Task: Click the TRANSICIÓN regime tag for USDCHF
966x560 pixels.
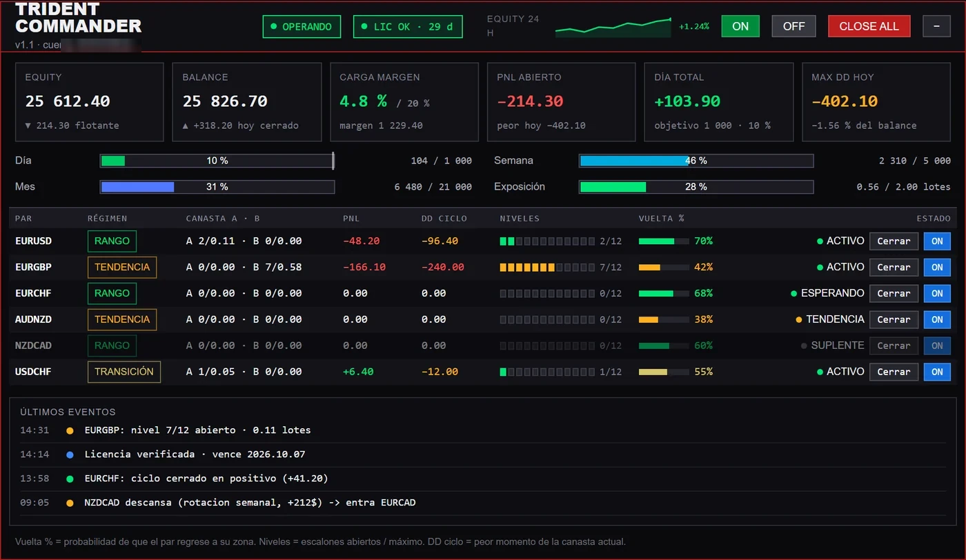Action: coord(124,372)
